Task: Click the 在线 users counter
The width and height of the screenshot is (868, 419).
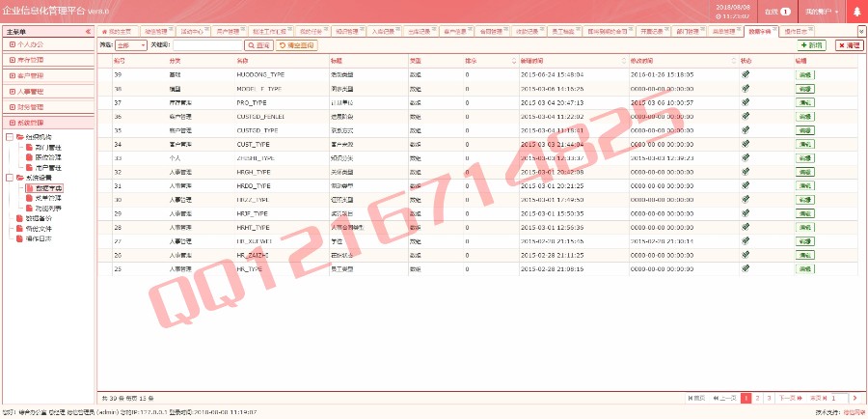Action: coord(777,12)
